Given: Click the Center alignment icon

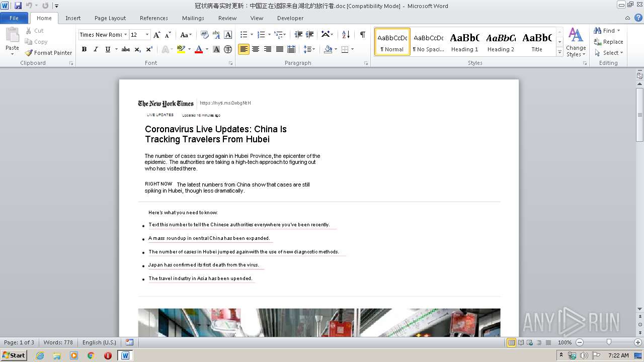Looking at the screenshot, I should coord(256,49).
